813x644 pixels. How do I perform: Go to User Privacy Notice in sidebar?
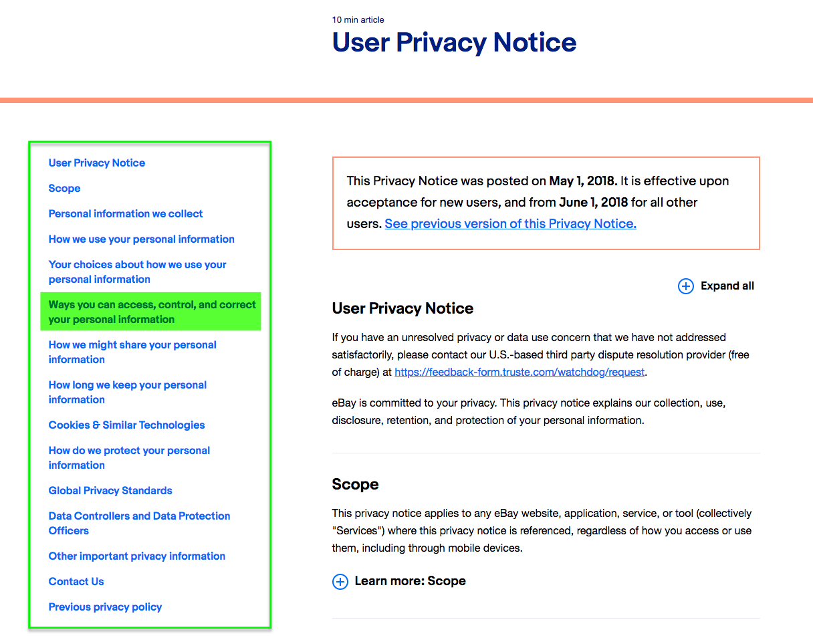click(97, 163)
